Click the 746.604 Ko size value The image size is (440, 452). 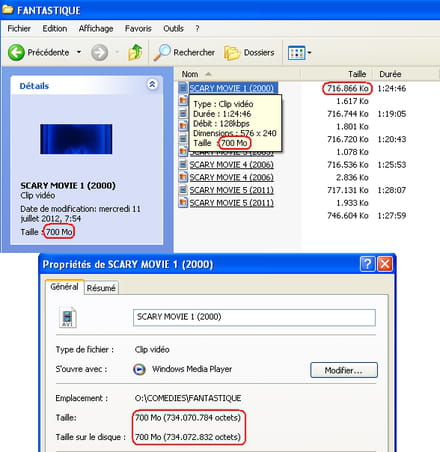pyautogui.click(x=347, y=215)
